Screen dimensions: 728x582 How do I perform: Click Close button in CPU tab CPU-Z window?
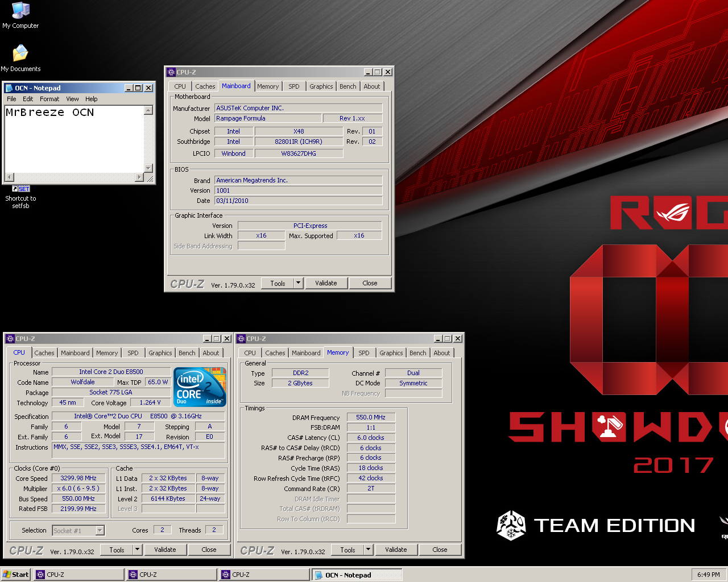[x=209, y=550]
